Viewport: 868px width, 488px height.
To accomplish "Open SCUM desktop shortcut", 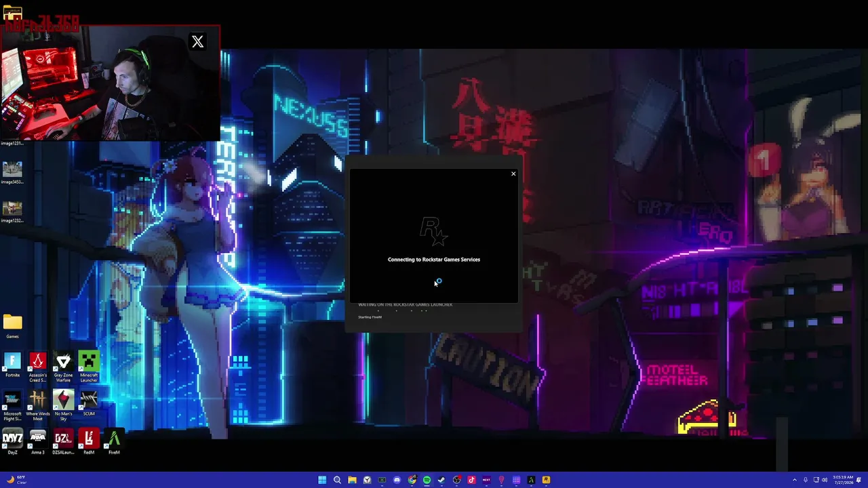I will click(x=89, y=404).
